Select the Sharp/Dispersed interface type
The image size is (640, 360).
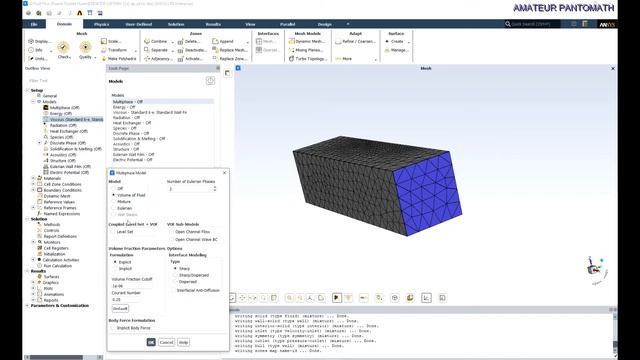(x=176, y=275)
